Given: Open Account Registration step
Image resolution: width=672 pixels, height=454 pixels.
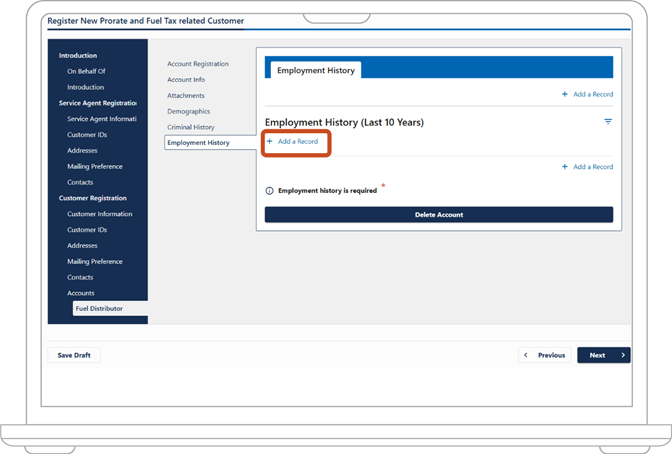Looking at the screenshot, I should 198,64.
